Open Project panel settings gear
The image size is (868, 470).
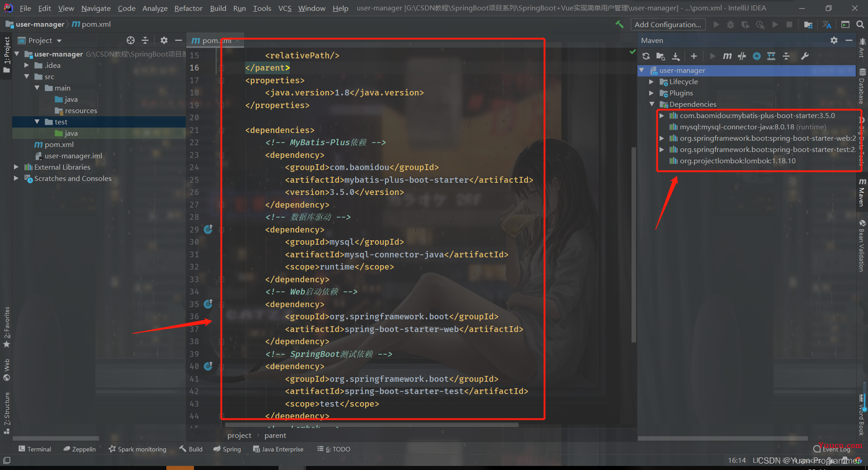pos(164,40)
